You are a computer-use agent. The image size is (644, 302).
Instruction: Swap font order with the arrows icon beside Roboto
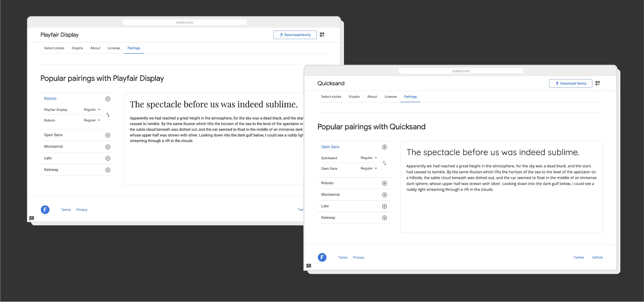tap(108, 115)
